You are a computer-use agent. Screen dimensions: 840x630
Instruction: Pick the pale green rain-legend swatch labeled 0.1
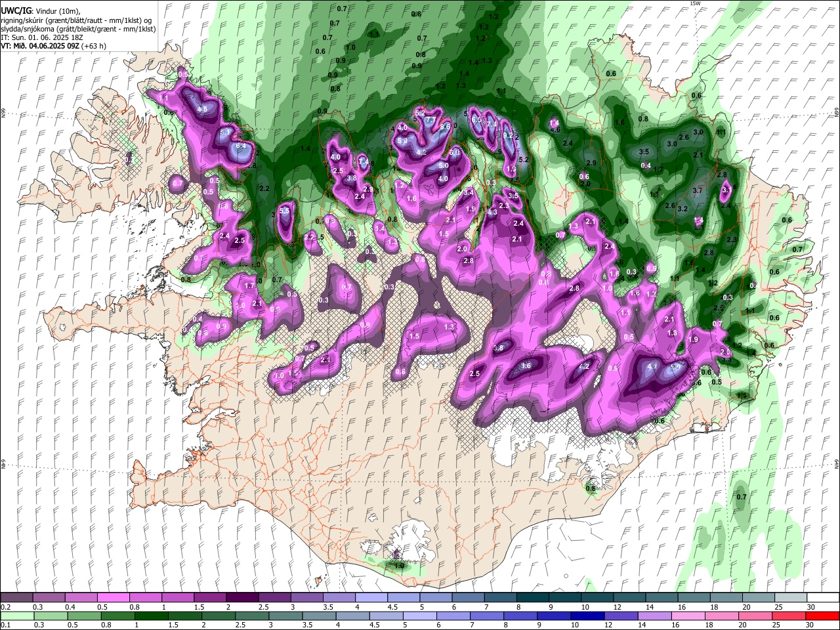click(16, 616)
